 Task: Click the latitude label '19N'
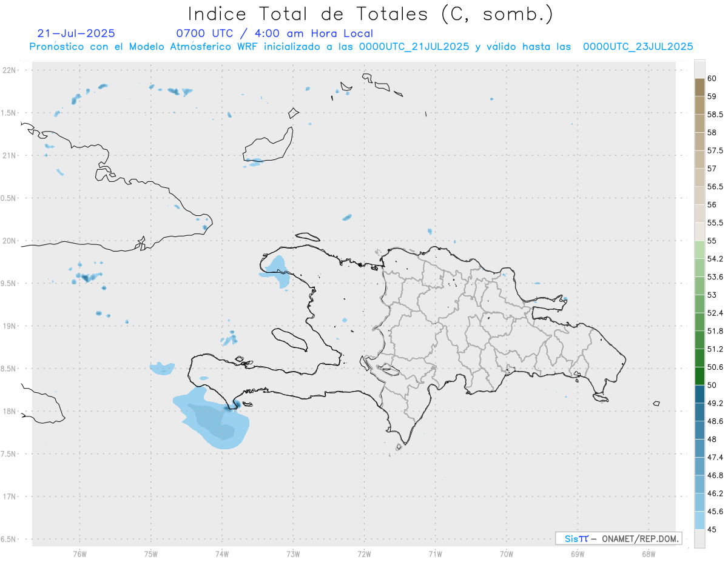point(9,326)
